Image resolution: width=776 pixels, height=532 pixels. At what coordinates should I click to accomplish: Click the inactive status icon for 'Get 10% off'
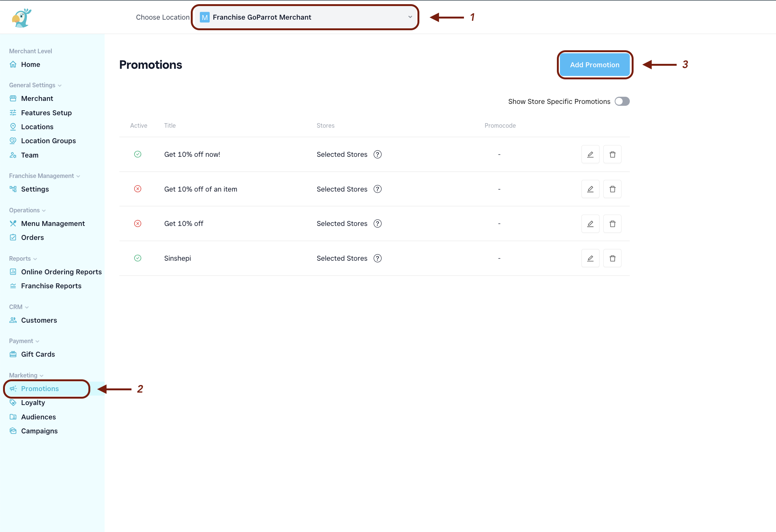[138, 223]
